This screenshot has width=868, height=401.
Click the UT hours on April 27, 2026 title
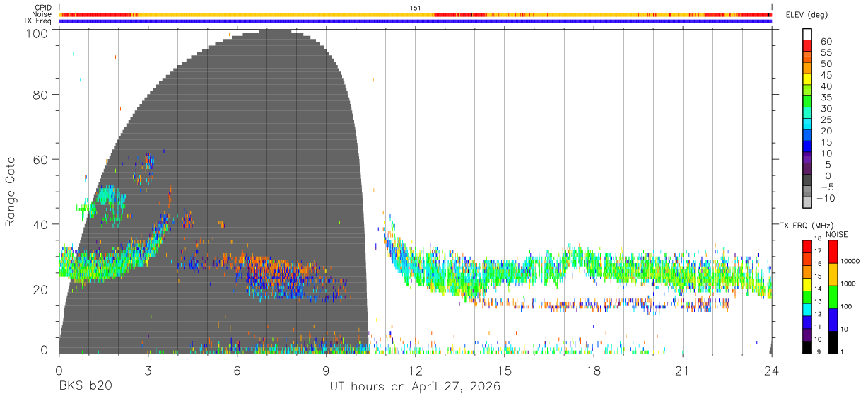click(x=416, y=386)
